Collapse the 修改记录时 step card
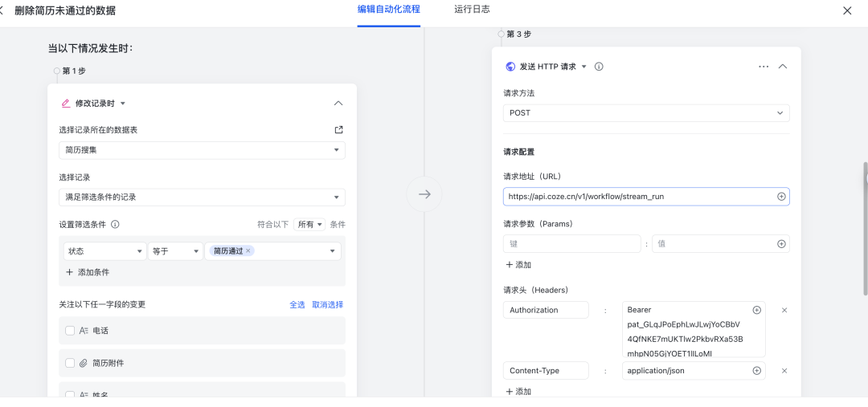Viewport: 868px width, 407px height. pyautogui.click(x=338, y=104)
